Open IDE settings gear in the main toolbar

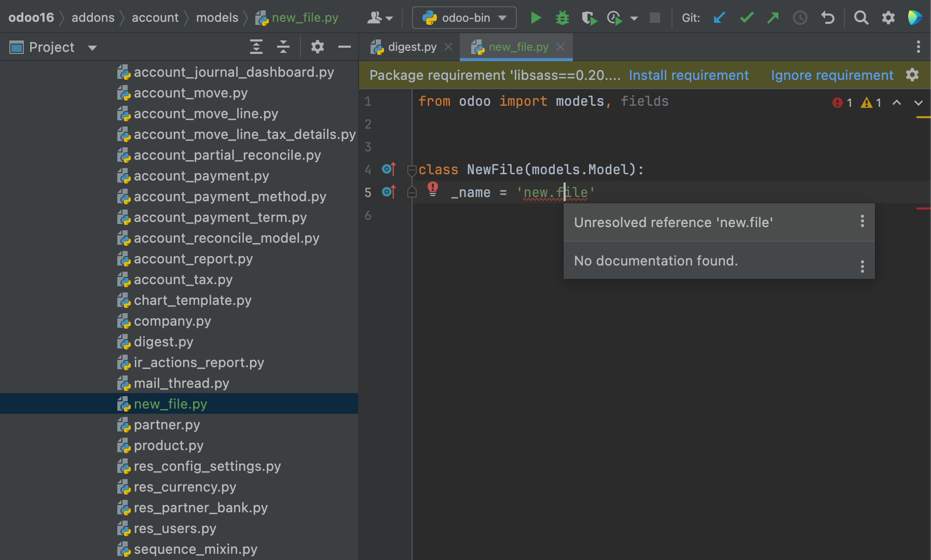click(x=888, y=18)
